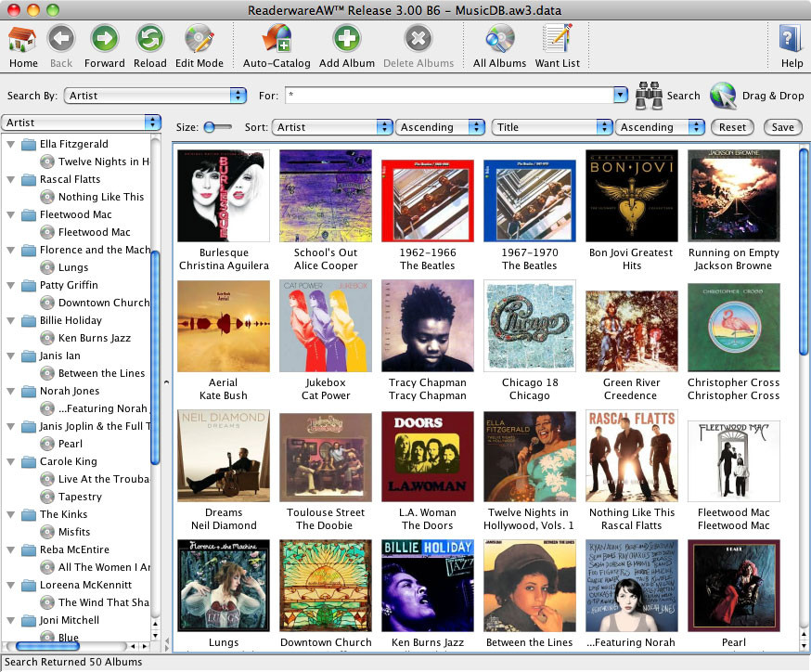Open primary Sort field dropdown
The height and width of the screenshot is (672, 811).
tap(332, 127)
